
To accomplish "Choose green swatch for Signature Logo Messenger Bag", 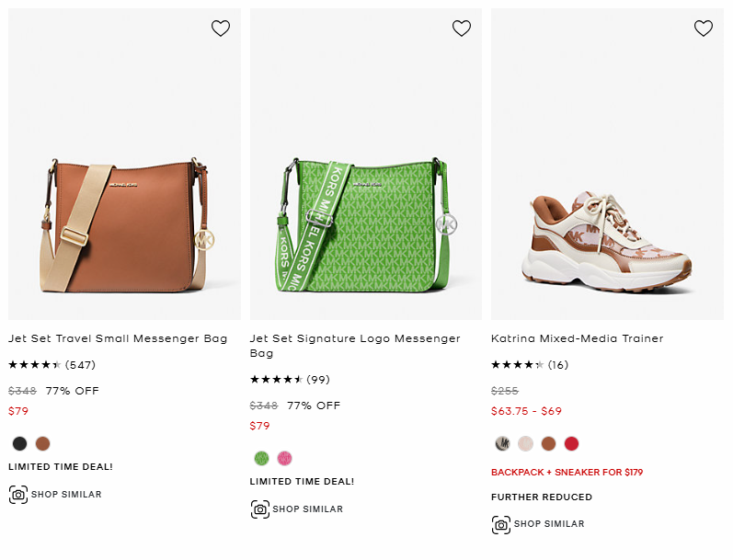I will (x=261, y=458).
